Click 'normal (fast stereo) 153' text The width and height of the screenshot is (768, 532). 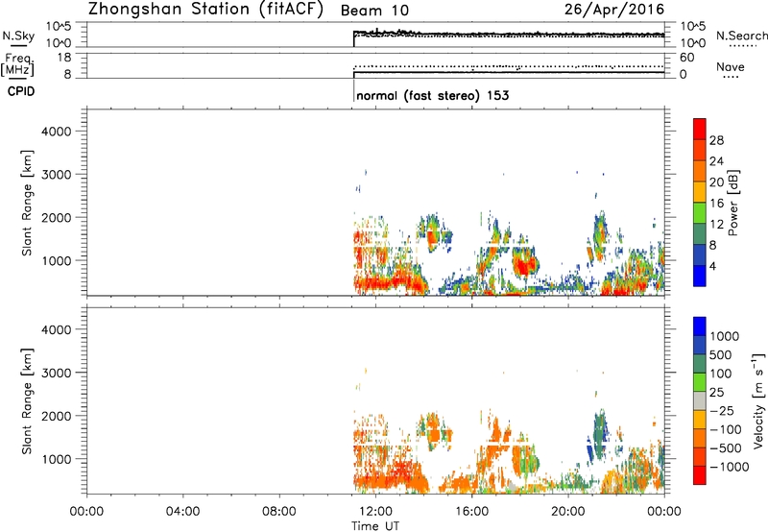pyautogui.click(x=433, y=95)
